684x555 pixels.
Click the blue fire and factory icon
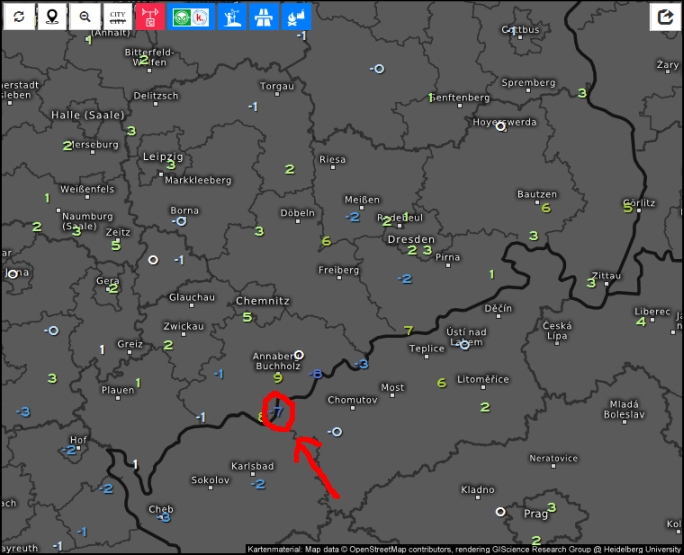(x=298, y=17)
